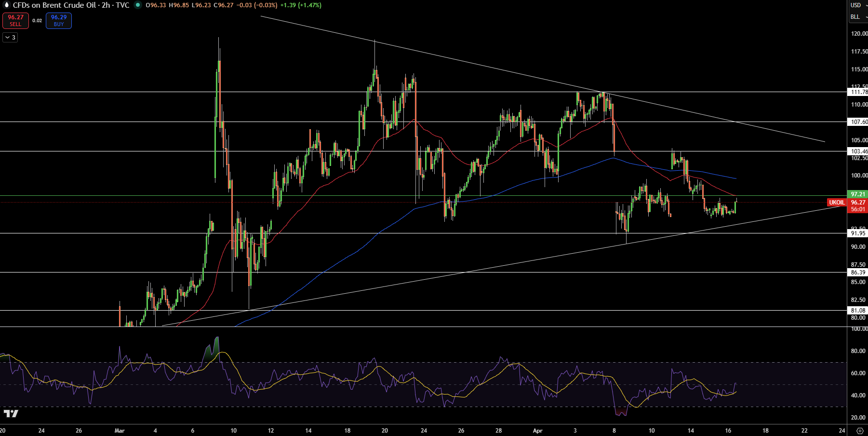
Task: Click the 3 date label on time axis
Action: point(575,431)
